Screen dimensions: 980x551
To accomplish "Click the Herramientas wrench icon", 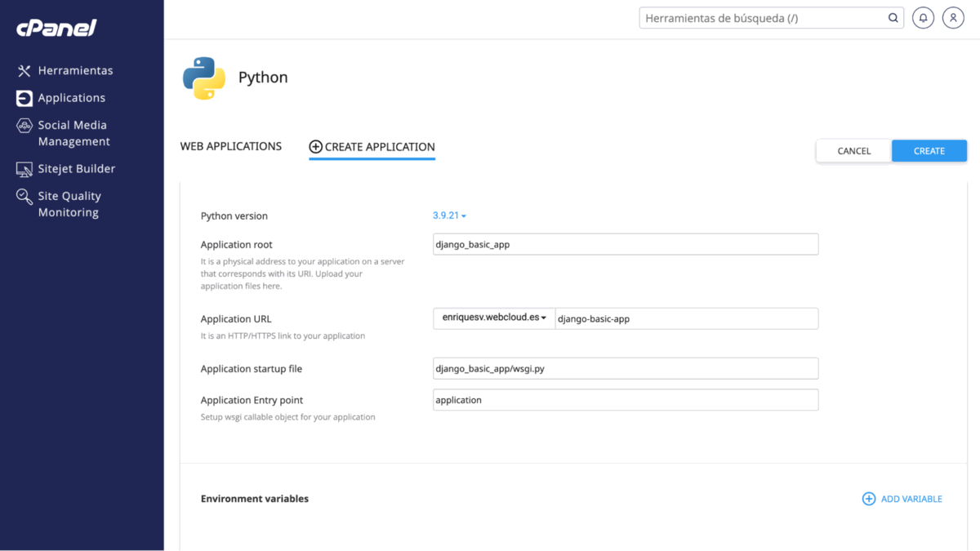I will pyautogui.click(x=24, y=71).
